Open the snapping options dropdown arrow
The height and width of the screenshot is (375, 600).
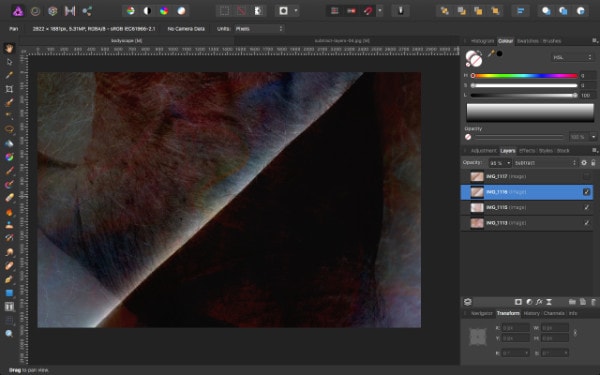coord(380,11)
